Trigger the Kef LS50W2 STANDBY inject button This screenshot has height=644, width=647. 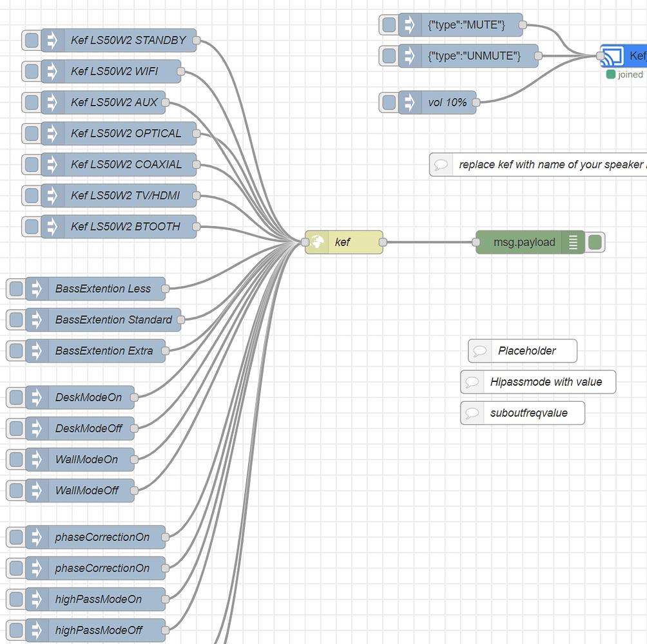[31, 40]
